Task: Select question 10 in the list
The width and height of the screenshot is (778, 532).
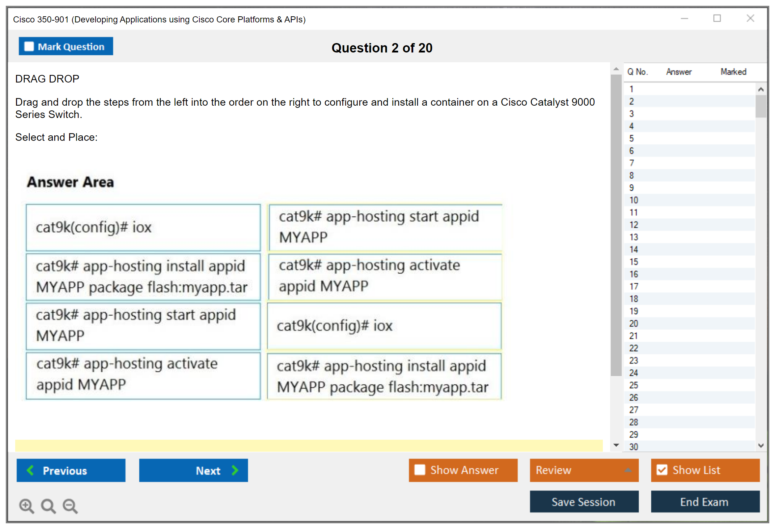Action: point(634,200)
